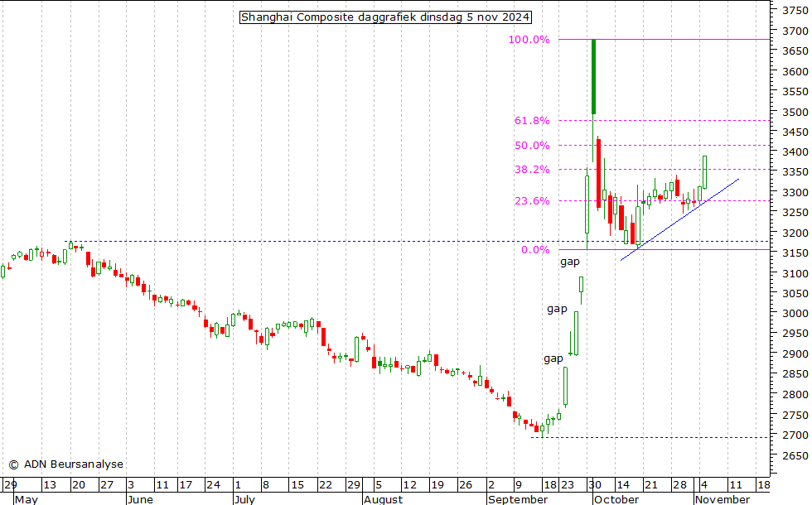Click the 'October' month label
Screen dimensions: 812x505
click(x=616, y=499)
